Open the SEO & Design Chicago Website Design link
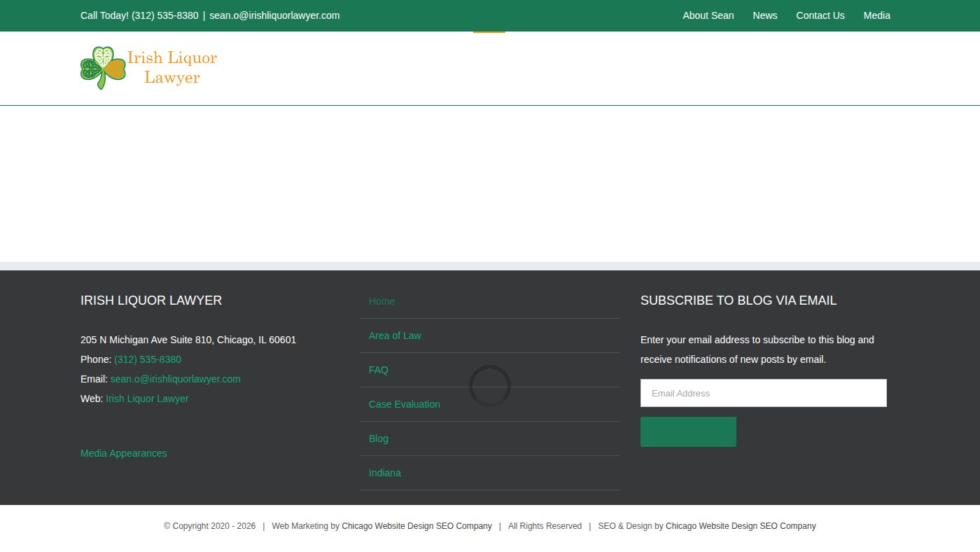 741,526
